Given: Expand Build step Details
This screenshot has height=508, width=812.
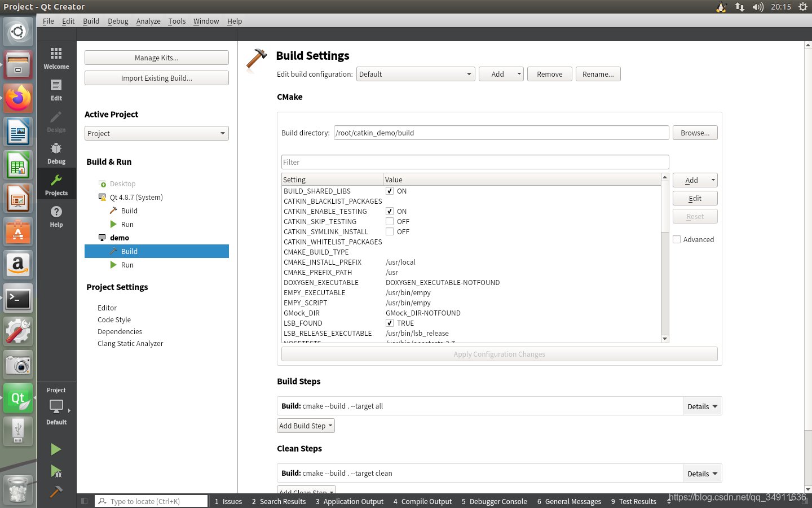Looking at the screenshot, I should 702,406.
